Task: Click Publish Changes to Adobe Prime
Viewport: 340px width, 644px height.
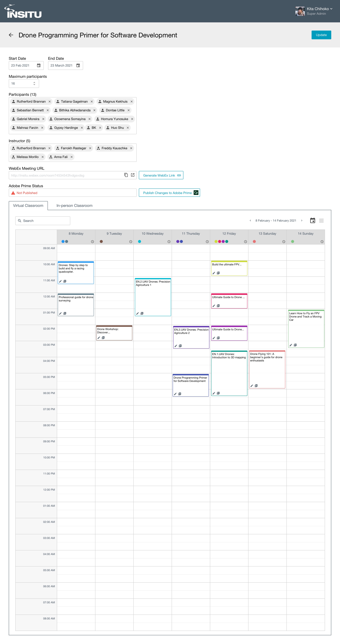Action: click(169, 193)
